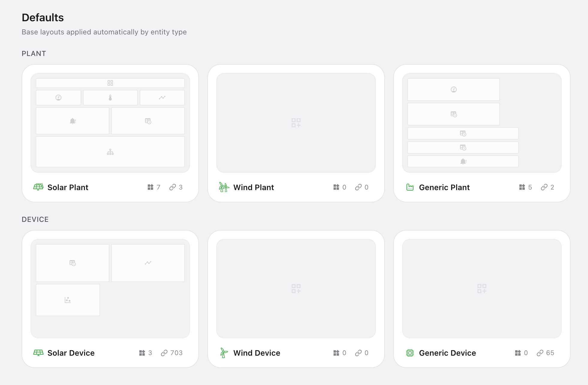Click the add-widgets placeholder icon in Wind Plant preview
The width and height of the screenshot is (588, 385).
pos(296,123)
